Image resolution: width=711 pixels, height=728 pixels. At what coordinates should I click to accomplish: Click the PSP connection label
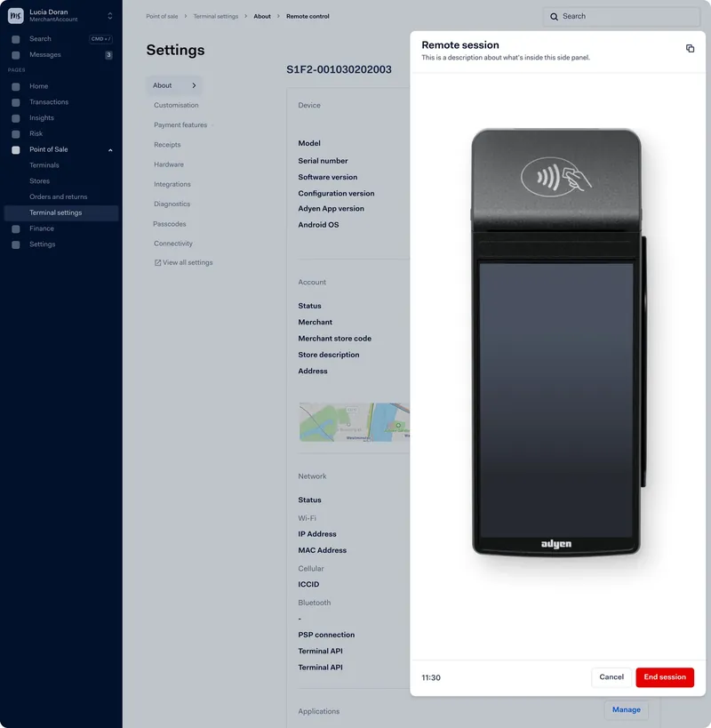tap(326, 635)
